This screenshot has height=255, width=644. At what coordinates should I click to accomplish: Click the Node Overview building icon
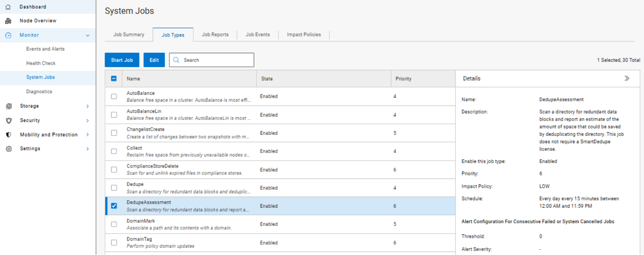[8, 21]
